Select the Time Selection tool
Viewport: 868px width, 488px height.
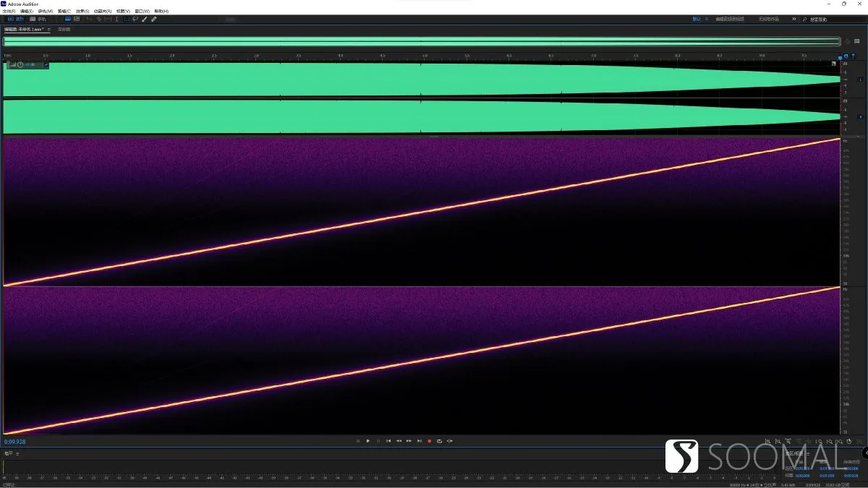coord(117,20)
